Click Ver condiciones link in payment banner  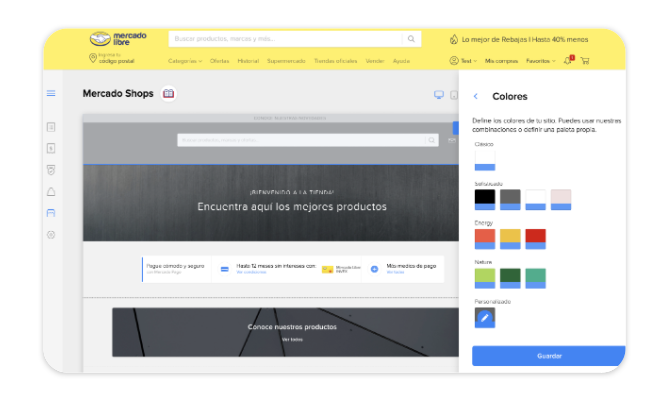(x=251, y=272)
